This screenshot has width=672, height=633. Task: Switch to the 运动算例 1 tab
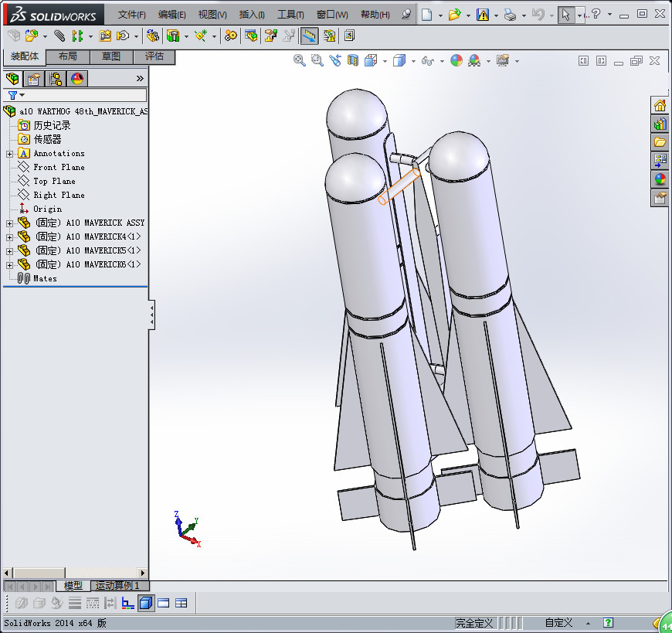(118, 585)
